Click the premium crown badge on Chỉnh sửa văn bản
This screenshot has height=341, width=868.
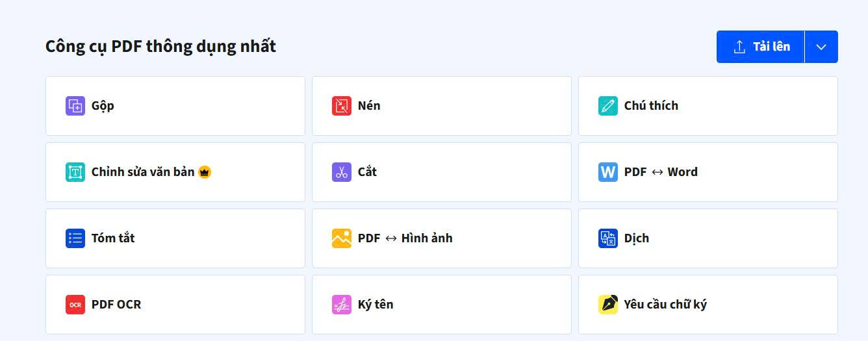pyautogui.click(x=205, y=172)
